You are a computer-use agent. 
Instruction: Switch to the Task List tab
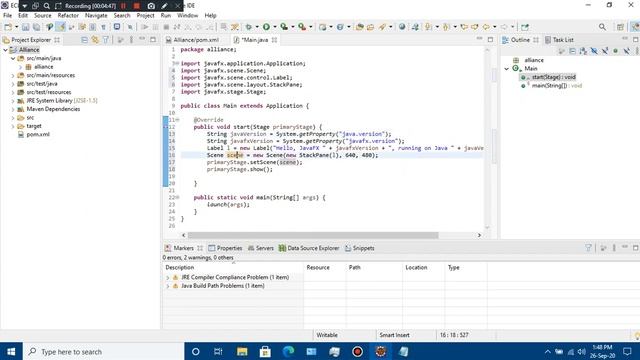[x=559, y=40]
